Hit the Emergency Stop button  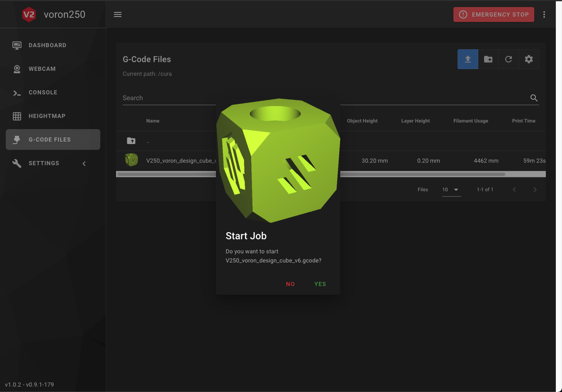pos(494,14)
